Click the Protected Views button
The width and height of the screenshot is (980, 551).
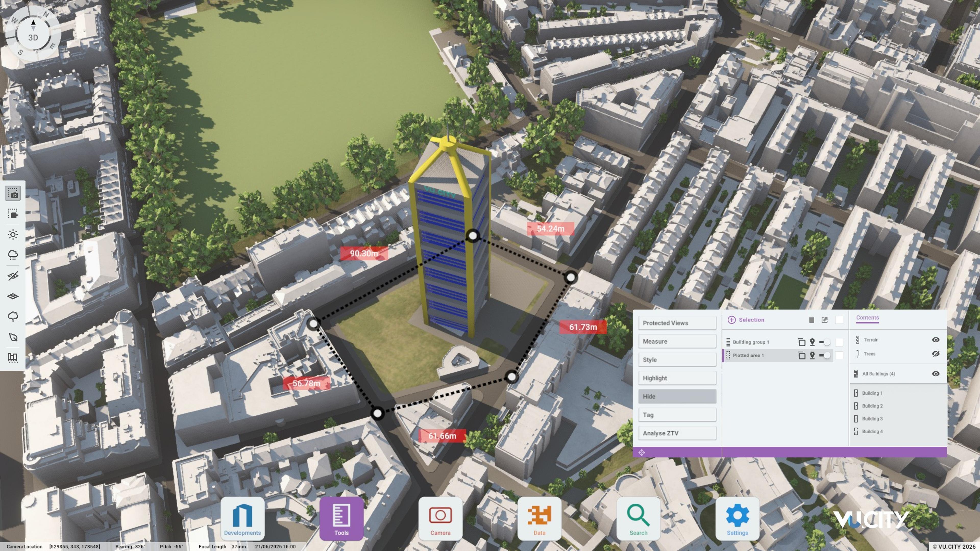click(x=677, y=323)
